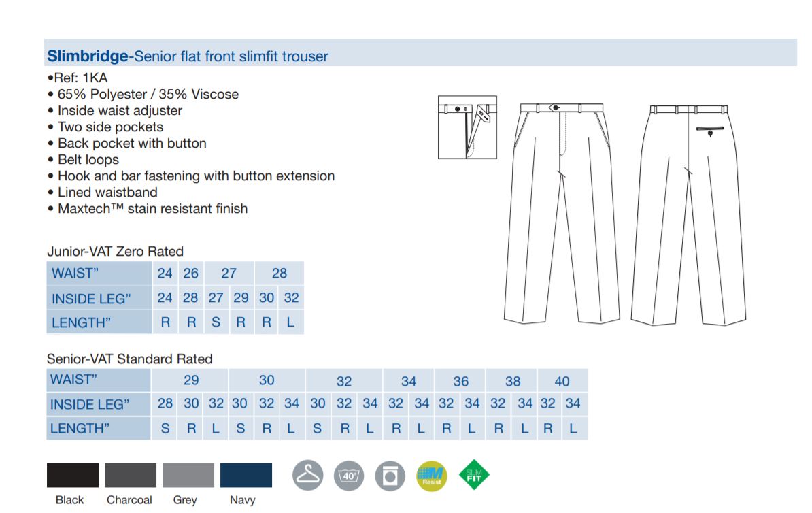Click the tumble dry care icon
The height and width of the screenshot is (513, 812).
tap(390, 476)
